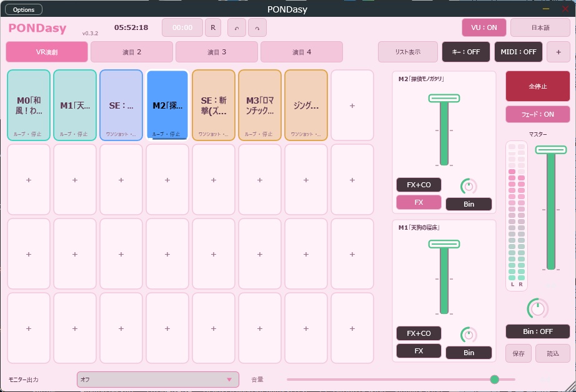This screenshot has width=576, height=392.
Task: Select the VR演劇 tab
Action: [47, 52]
